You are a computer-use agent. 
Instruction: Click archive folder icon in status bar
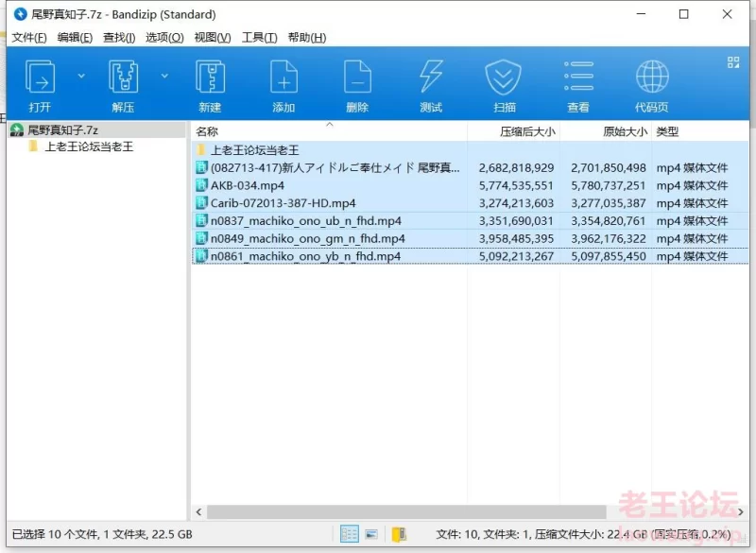(399, 534)
